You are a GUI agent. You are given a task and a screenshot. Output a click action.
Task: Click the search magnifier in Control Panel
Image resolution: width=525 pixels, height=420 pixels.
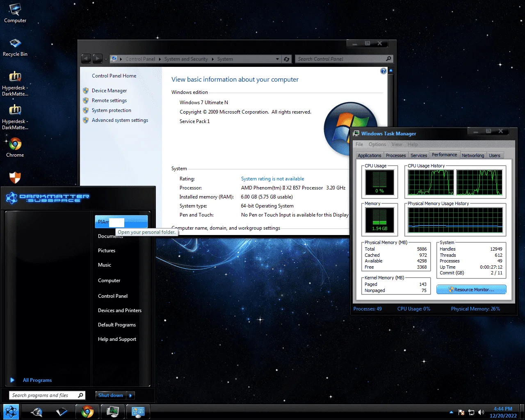388,59
